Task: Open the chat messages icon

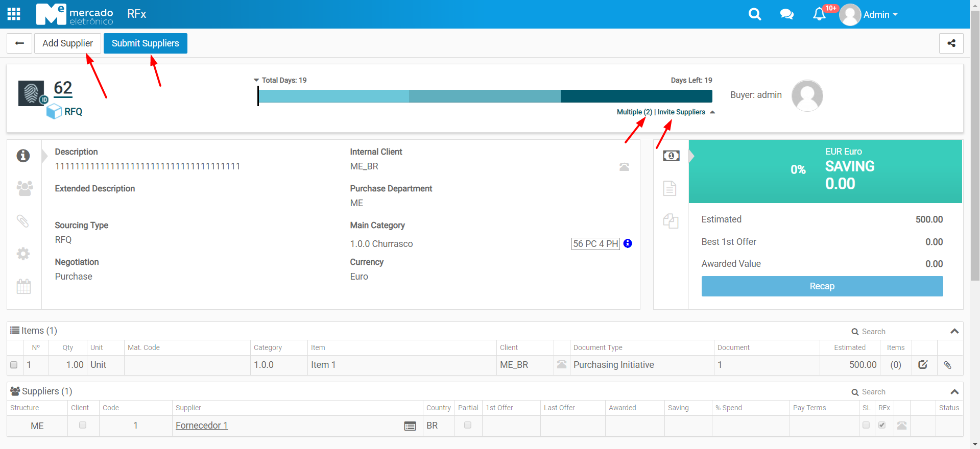Action: coord(786,14)
